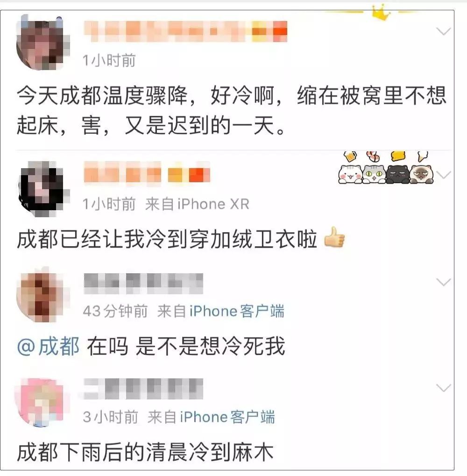Screen dimensions: 467x476
Task: Tap the thumbs-up emoji in the post
Action: [334, 238]
